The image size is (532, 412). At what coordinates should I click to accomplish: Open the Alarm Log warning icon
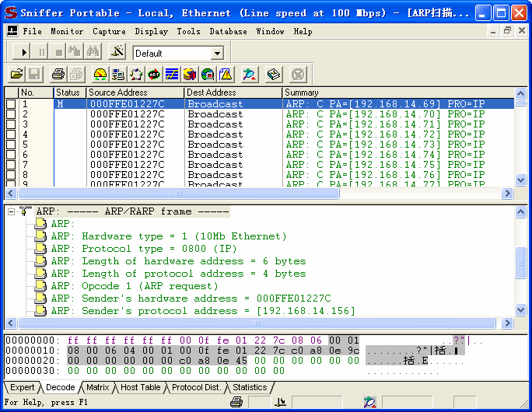226,75
